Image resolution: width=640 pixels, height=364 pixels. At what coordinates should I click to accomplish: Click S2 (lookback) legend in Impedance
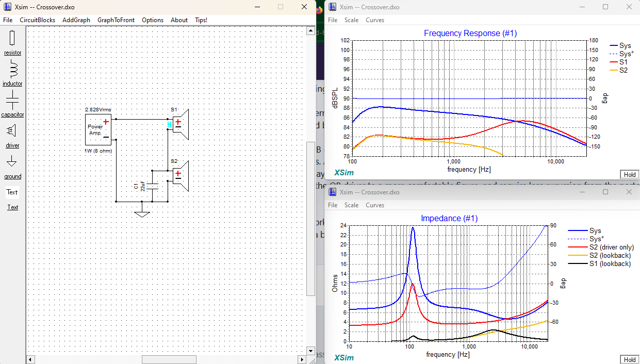(x=599, y=256)
